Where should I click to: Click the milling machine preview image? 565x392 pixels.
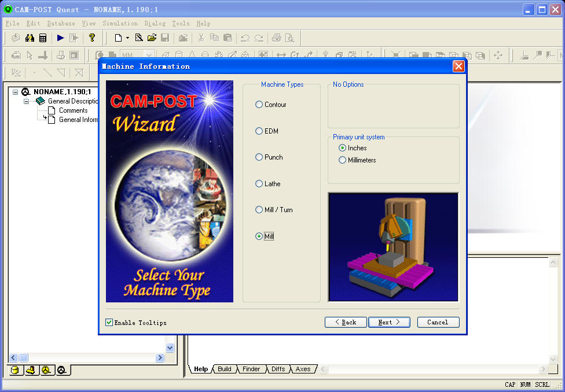pos(393,247)
